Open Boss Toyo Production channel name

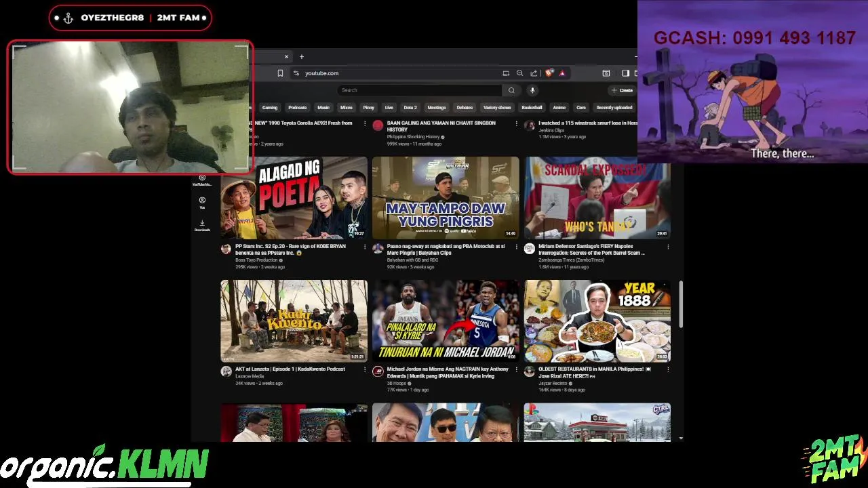[x=256, y=260]
